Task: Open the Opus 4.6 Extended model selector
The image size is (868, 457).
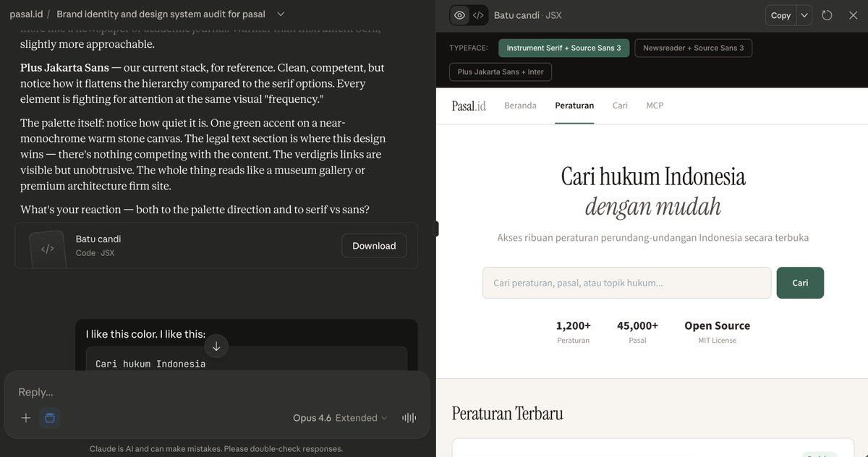Action: coord(340,418)
